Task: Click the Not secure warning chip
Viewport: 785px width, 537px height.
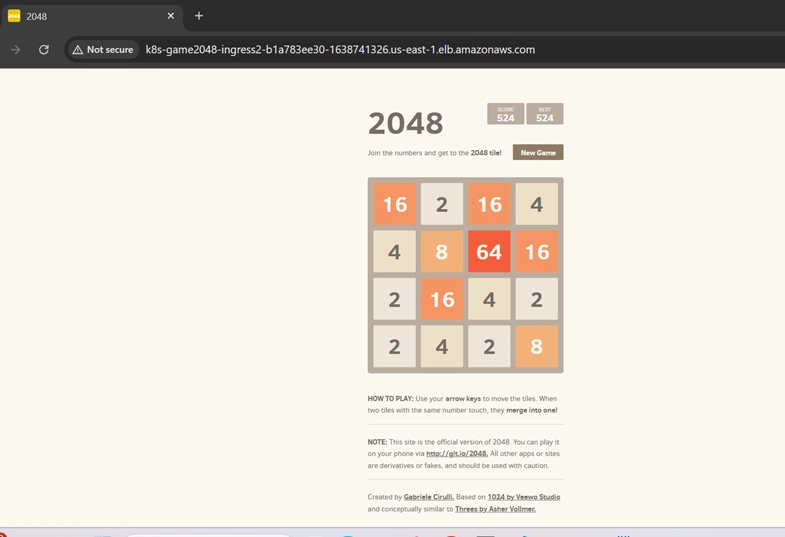Action: [102, 50]
